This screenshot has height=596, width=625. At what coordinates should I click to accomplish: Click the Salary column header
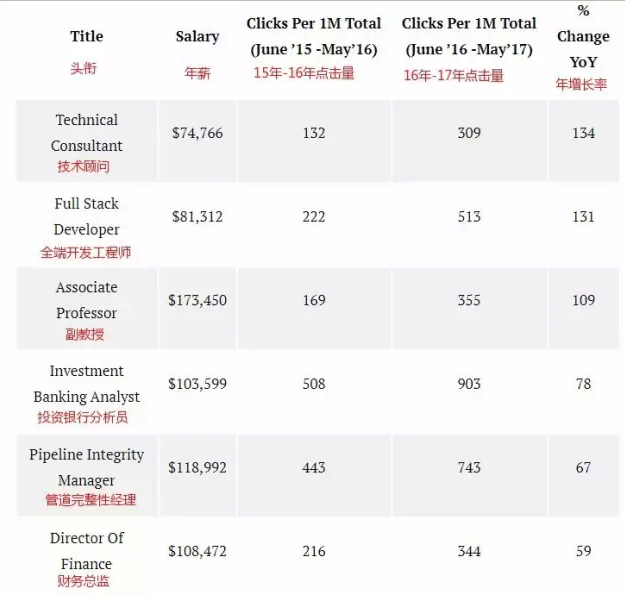coord(197,37)
